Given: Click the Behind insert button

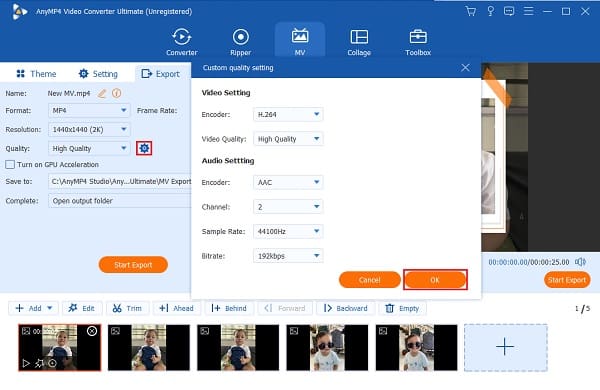Looking at the screenshot, I should point(229,308).
